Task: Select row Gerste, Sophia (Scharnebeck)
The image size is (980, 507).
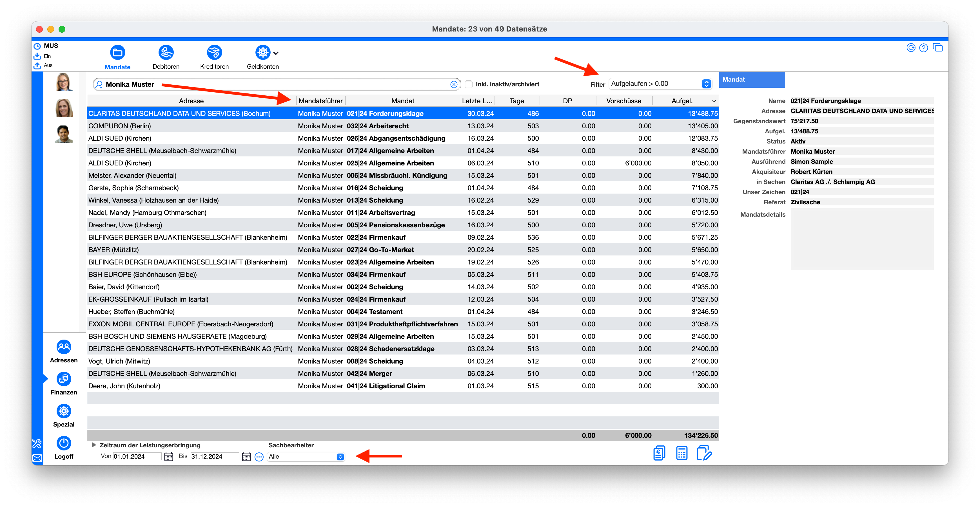Action: click(x=403, y=188)
